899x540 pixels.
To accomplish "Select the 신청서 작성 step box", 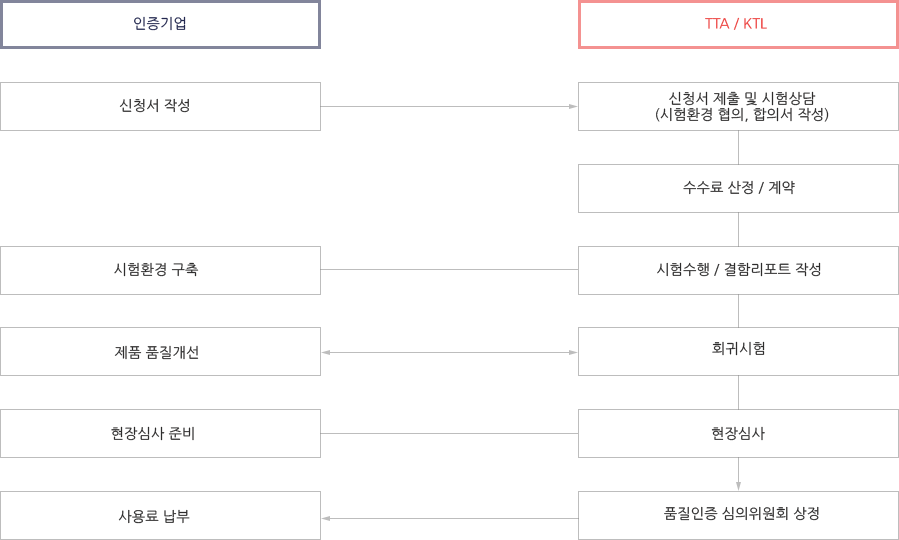I will tap(160, 107).
